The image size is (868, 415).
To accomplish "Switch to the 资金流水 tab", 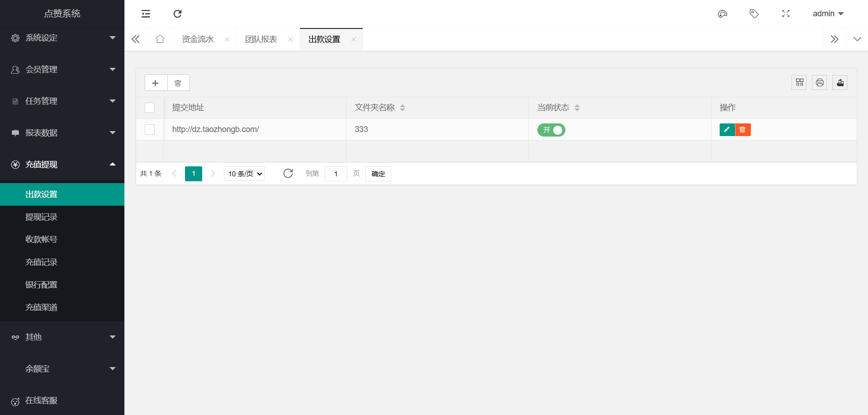I will click(198, 39).
